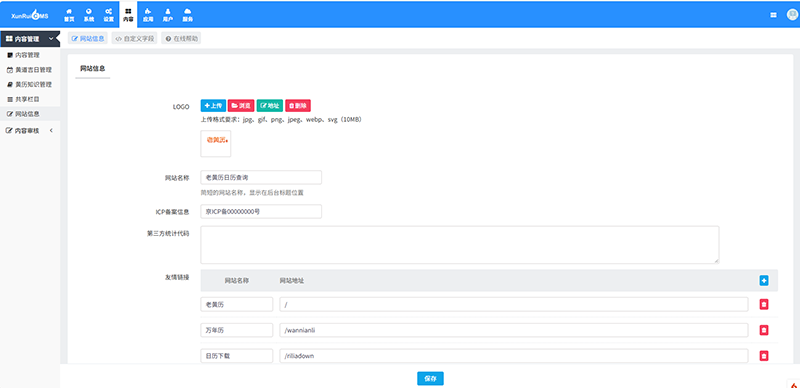Image resolution: width=800 pixels, height=388 pixels.
Task: Open 黄历知识管理 in sidebar
Action: coord(30,85)
